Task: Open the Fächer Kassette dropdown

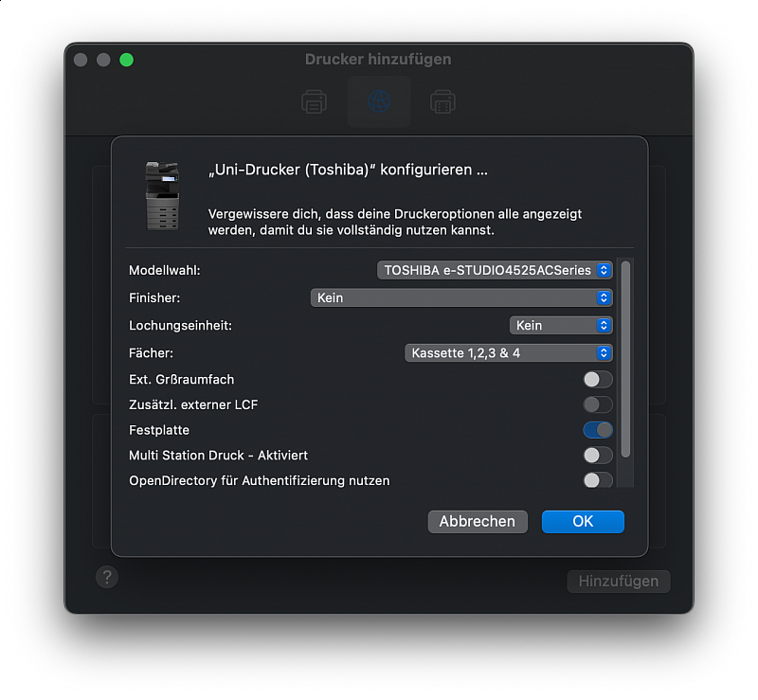Action: pyautogui.click(x=509, y=353)
